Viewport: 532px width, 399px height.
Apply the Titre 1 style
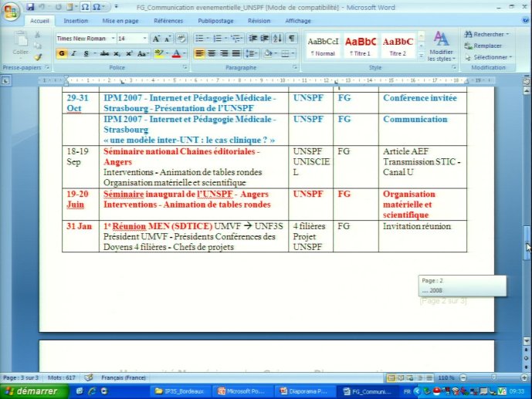[x=361, y=46]
